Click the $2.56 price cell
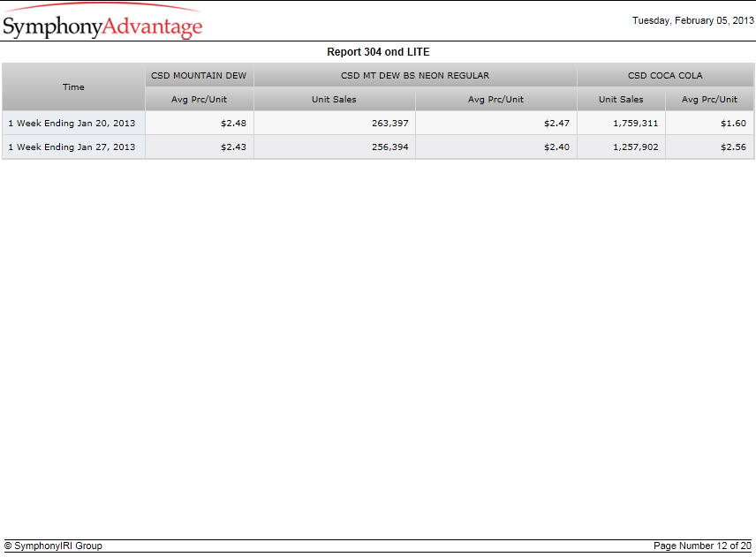The image size is (756, 557). (x=709, y=147)
